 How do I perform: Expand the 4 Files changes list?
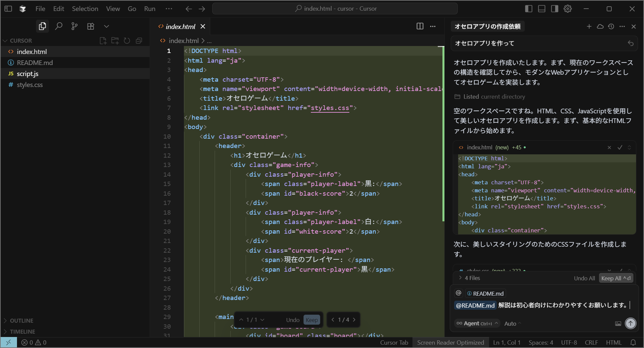tap(469, 278)
